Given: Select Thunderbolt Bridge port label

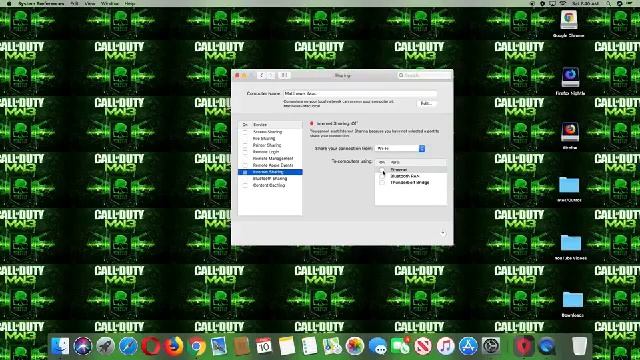Looking at the screenshot, I should pos(410,182).
